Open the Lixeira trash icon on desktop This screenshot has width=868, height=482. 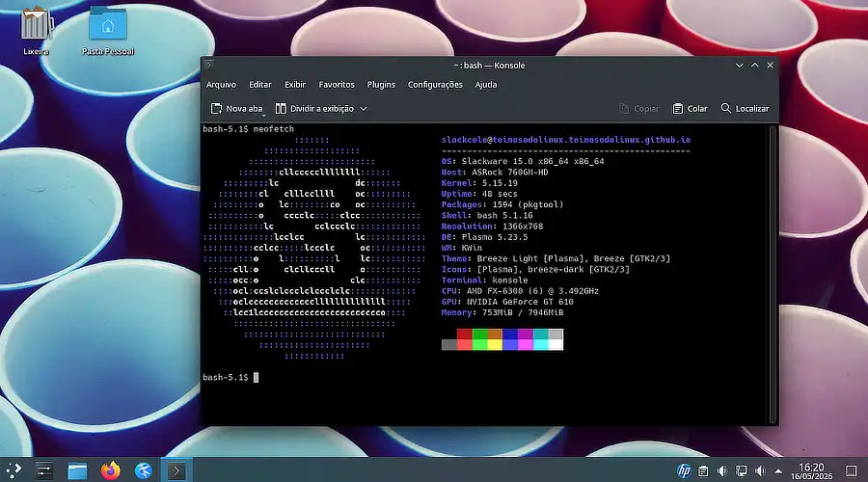36,31
